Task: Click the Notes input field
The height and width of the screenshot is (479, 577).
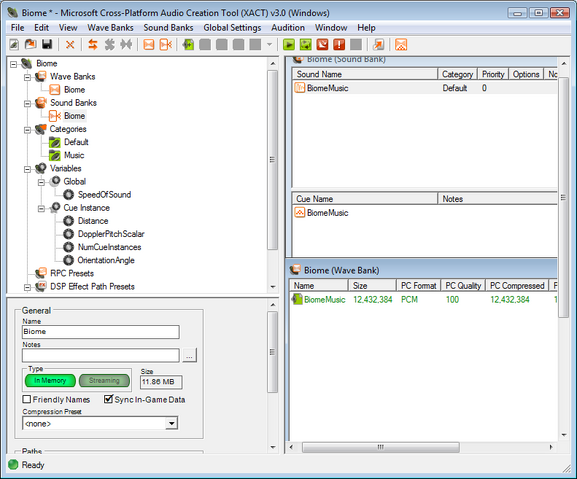Action: (101, 355)
